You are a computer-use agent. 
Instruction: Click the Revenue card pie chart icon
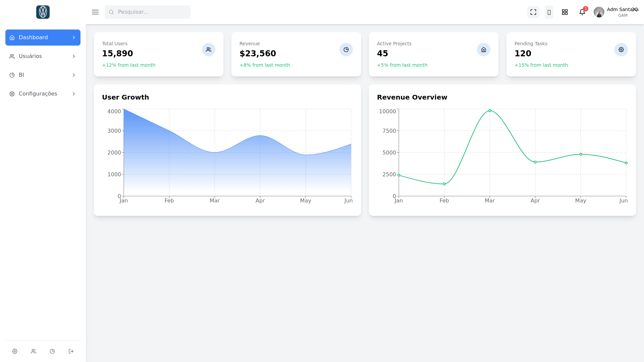coord(346,50)
